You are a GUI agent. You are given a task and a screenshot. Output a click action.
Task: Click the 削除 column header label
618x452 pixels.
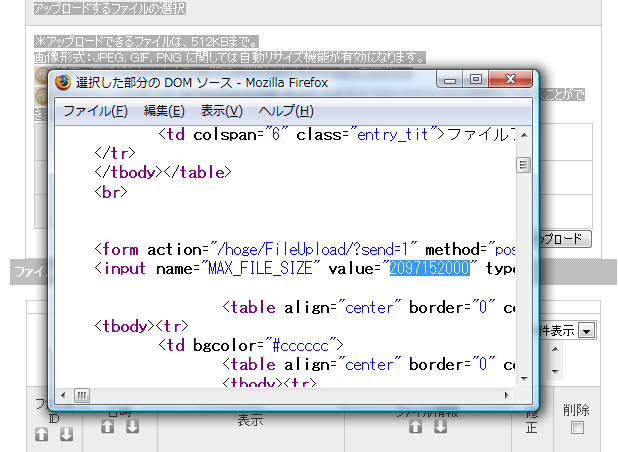576,410
